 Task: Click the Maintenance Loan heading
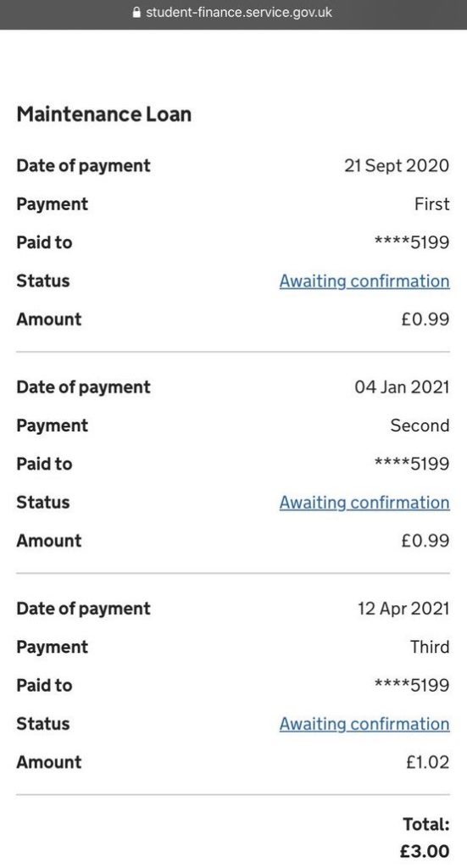104,114
